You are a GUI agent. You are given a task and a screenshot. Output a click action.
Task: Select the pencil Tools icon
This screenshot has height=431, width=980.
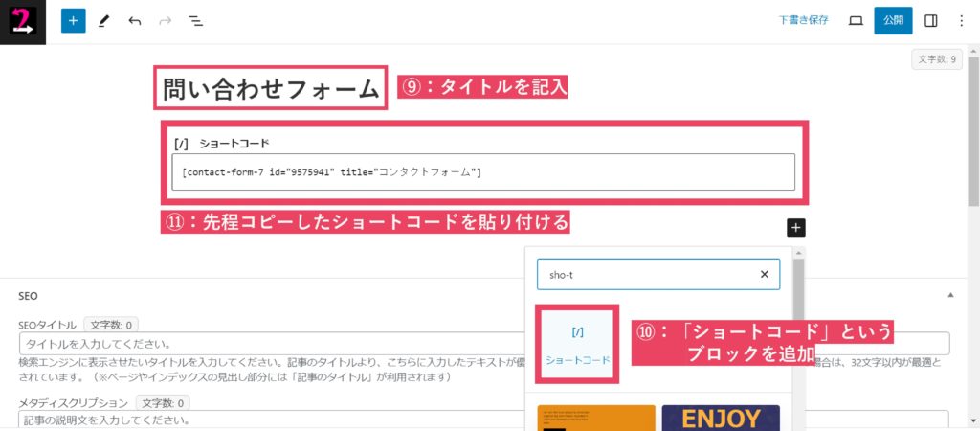coord(104,20)
